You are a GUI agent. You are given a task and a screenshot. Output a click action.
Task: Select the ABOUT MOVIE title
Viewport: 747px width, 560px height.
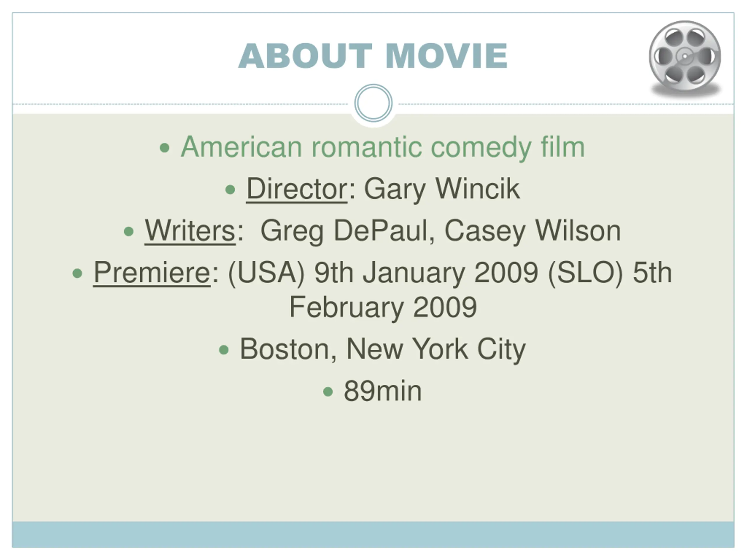373,56
